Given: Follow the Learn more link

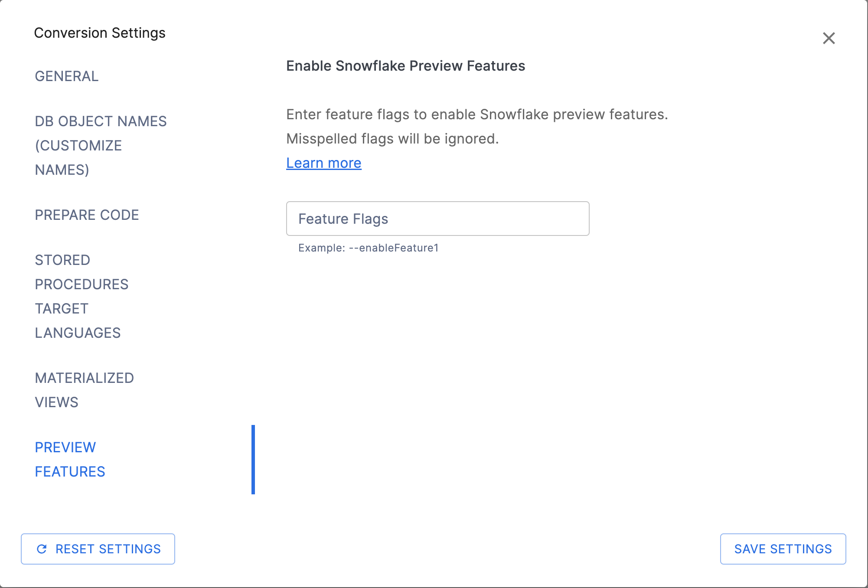Looking at the screenshot, I should click(323, 163).
